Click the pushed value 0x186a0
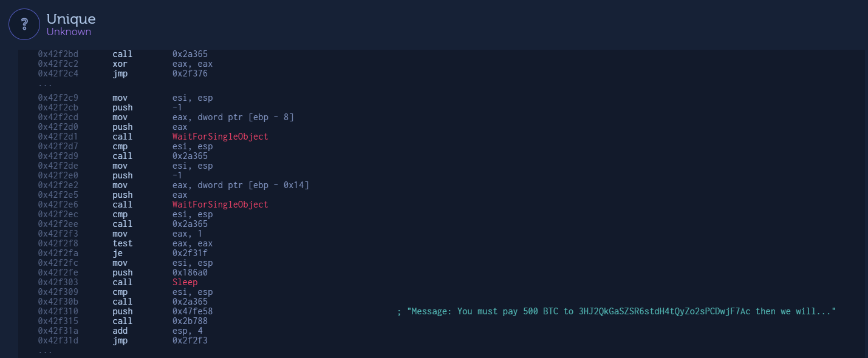This screenshot has width=868, height=358. click(190, 272)
